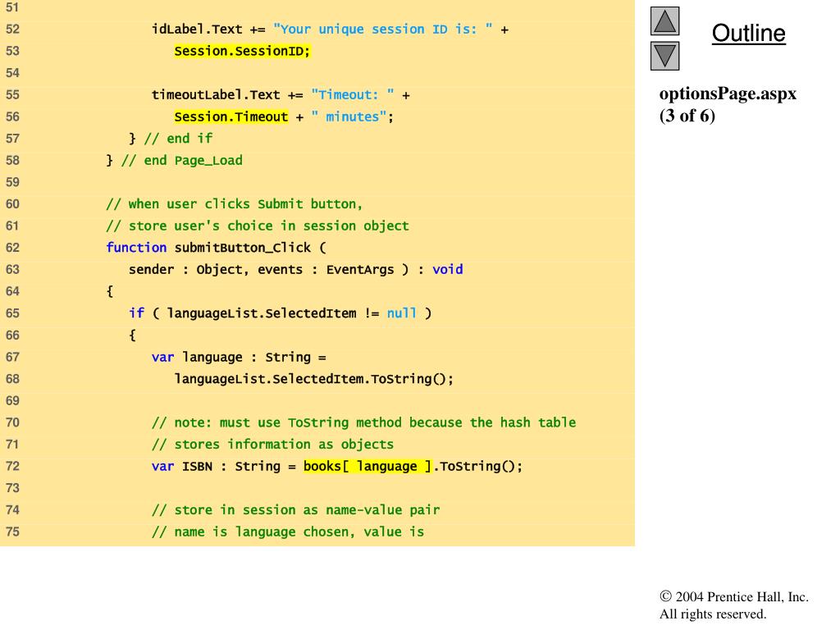Click the highlighted Session.SessionID code

(x=242, y=51)
